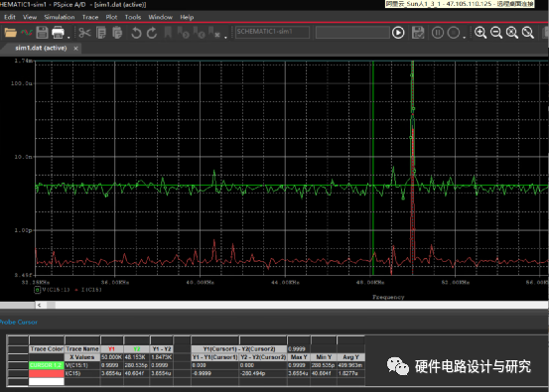Viewport: 549px width, 392px height.
Task: Open the Trace menu
Action: [x=90, y=17]
